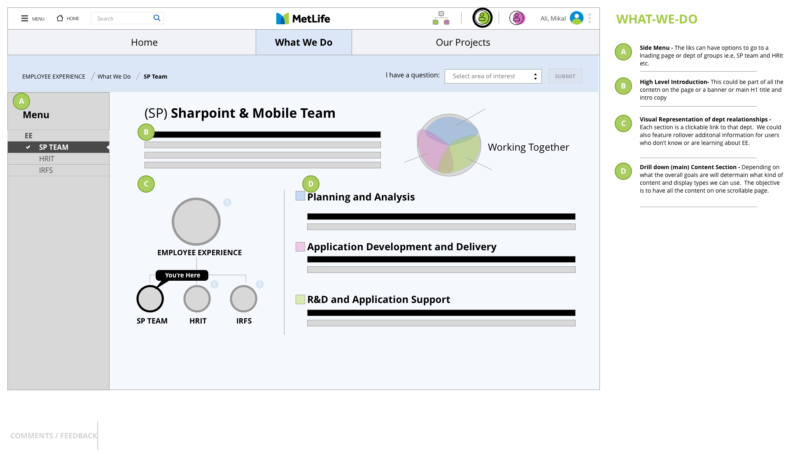This screenshot has width=800, height=475.
Task: Open the hamburger Menu icon
Action: click(x=24, y=18)
